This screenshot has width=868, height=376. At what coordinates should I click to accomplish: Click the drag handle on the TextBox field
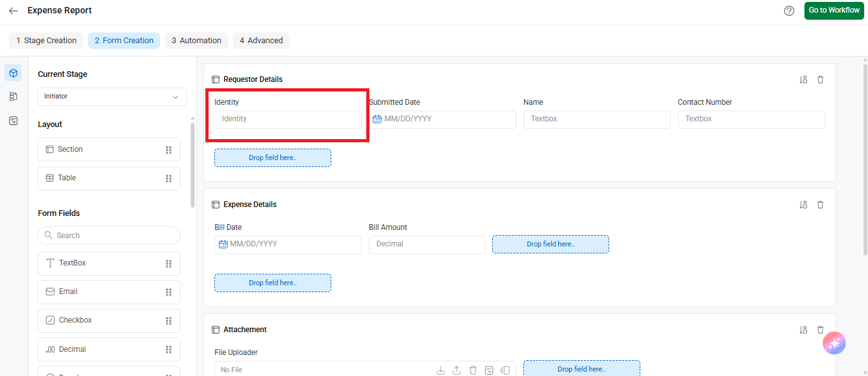click(x=169, y=264)
